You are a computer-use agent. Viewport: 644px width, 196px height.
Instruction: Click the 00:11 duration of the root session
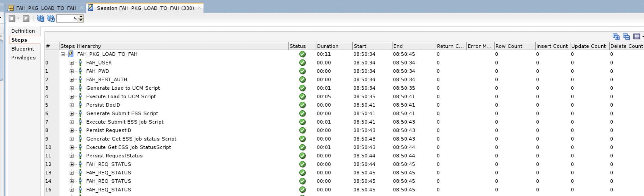pos(324,54)
